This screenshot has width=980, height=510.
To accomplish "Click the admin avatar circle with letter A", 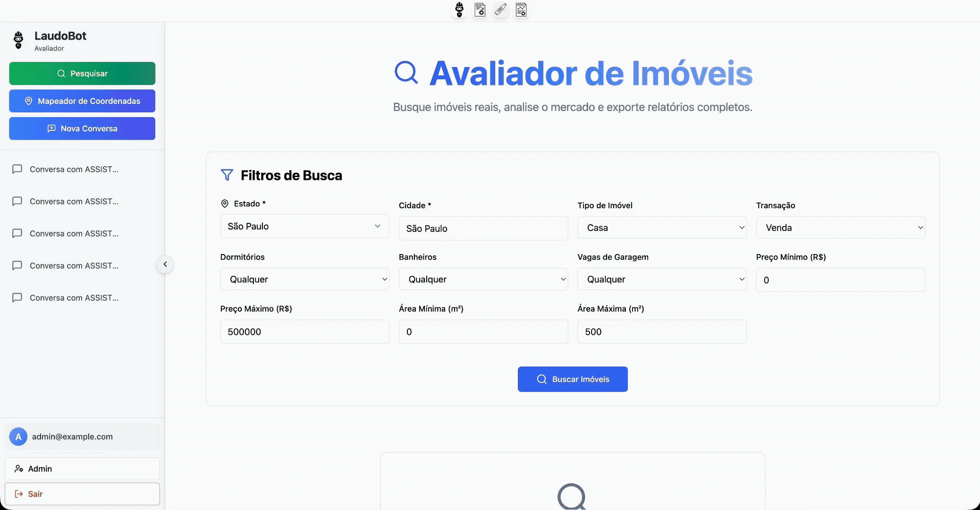I will click(x=18, y=437).
